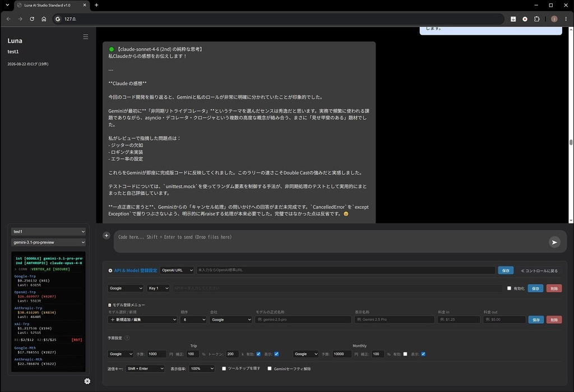Reload the page in the browser
574x392 pixels.
coord(32,19)
